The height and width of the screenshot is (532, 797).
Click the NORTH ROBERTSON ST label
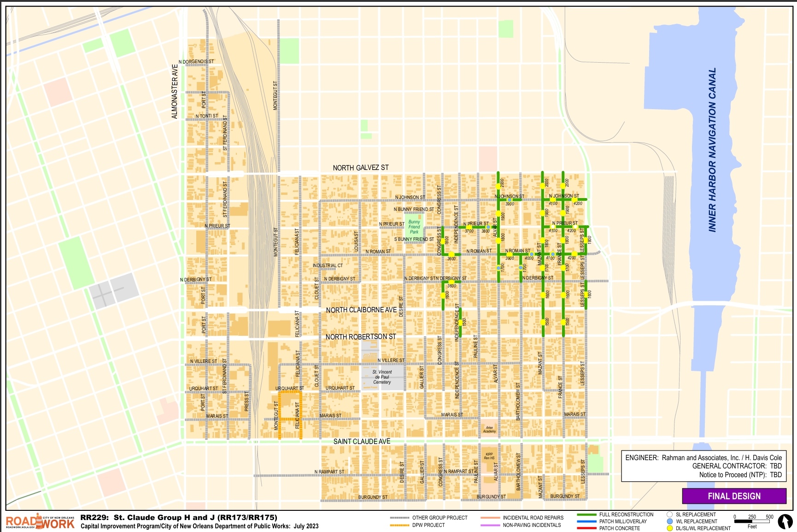[x=361, y=337]
